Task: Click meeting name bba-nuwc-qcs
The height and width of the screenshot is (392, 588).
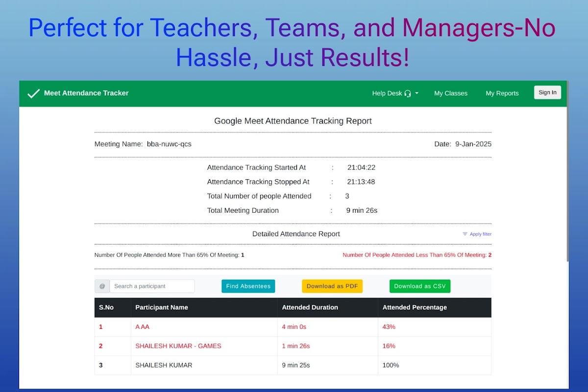Action: coord(169,144)
